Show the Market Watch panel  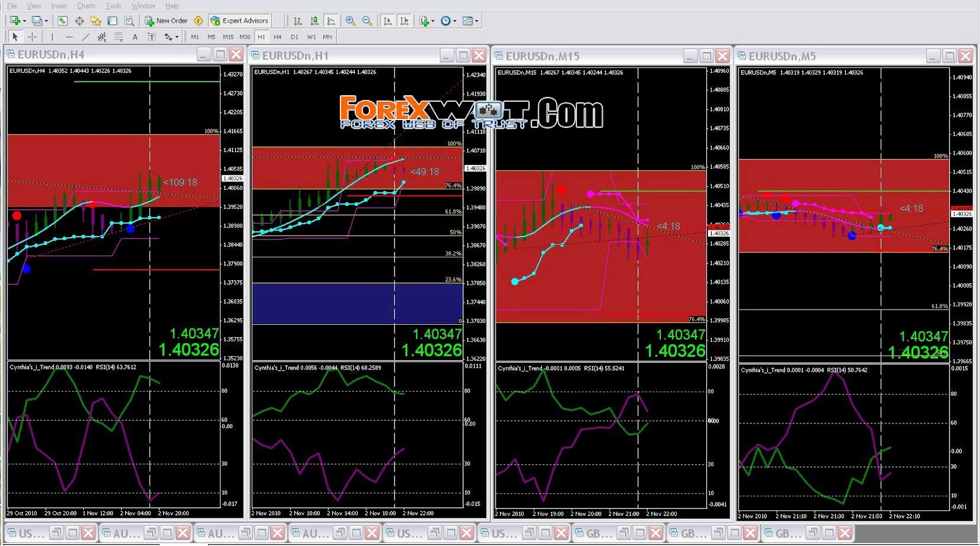[62, 21]
